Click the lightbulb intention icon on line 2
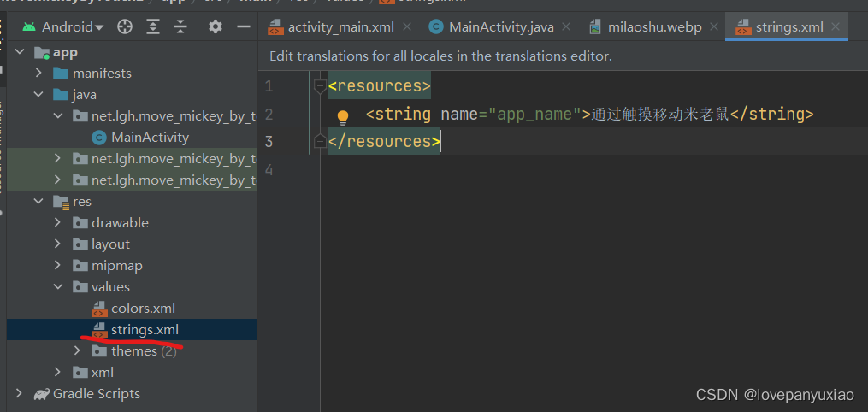This screenshot has width=868, height=412. point(343,117)
